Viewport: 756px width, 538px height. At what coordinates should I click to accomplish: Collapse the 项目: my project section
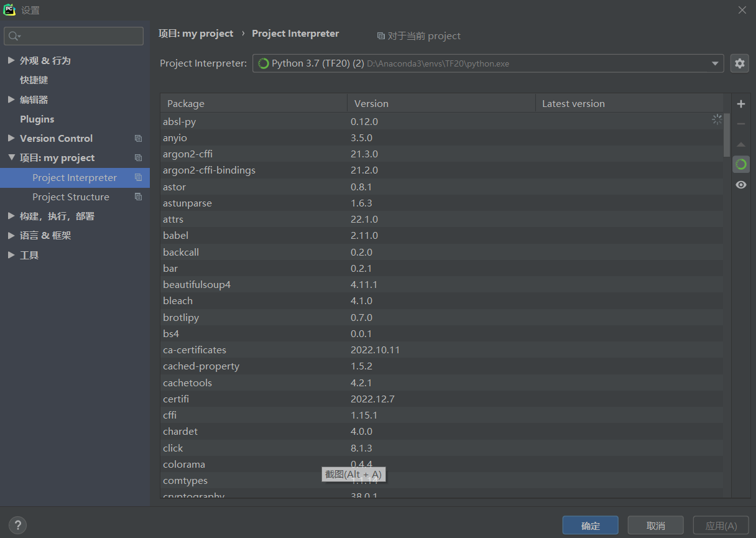click(x=11, y=158)
